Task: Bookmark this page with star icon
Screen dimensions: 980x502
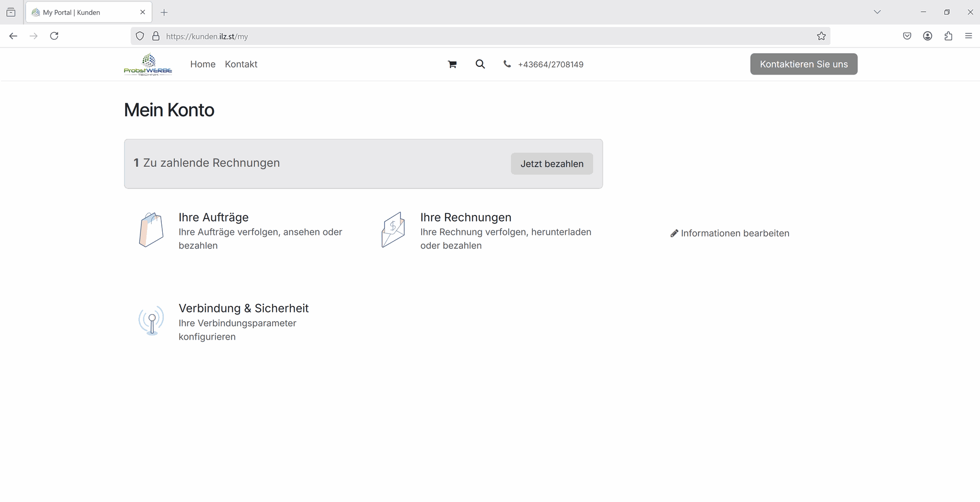Action: click(821, 36)
